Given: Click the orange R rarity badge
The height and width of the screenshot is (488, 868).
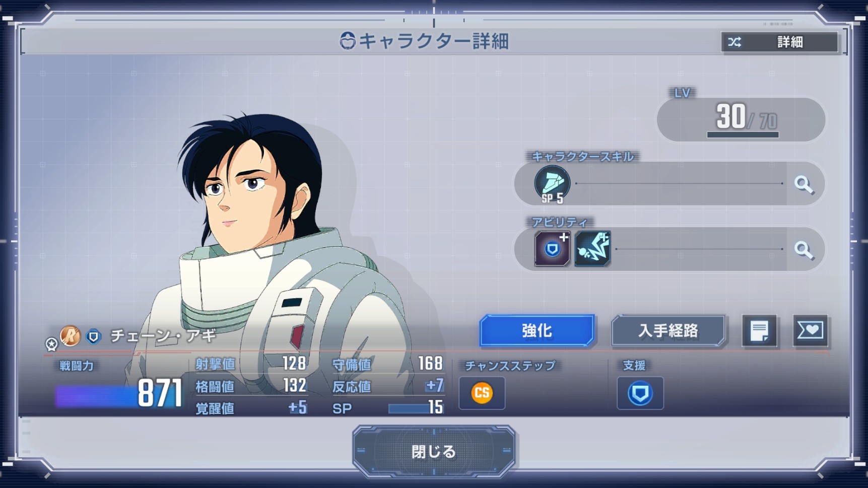Looking at the screenshot, I should (71, 335).
